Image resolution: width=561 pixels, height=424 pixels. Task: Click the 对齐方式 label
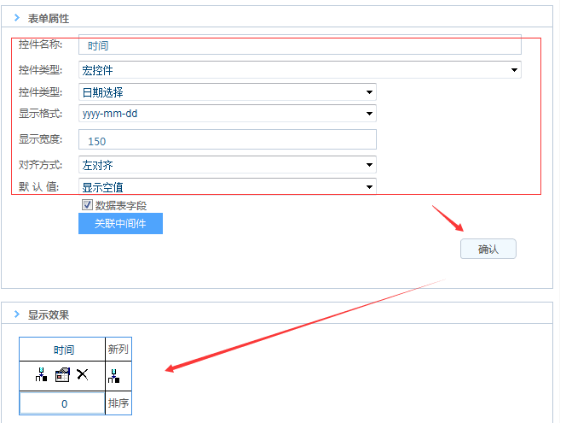point(40,165)
